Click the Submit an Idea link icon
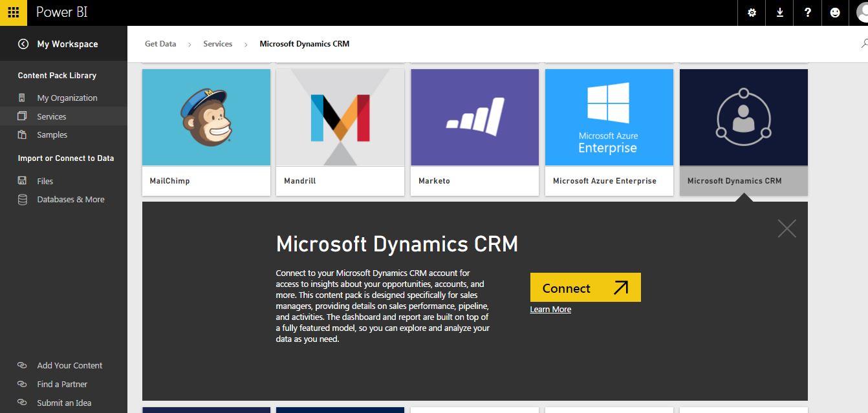Screen dimensions: 868x413 [22, 403]
